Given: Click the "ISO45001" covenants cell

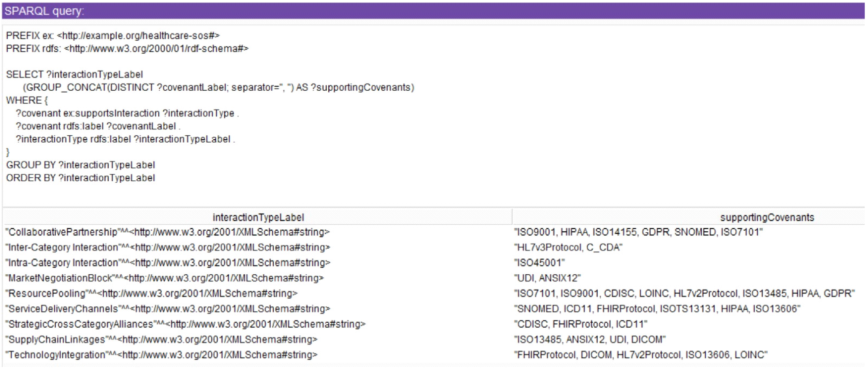Looking at the screenshot, I should pyautogui.click(x=539, y=263).
